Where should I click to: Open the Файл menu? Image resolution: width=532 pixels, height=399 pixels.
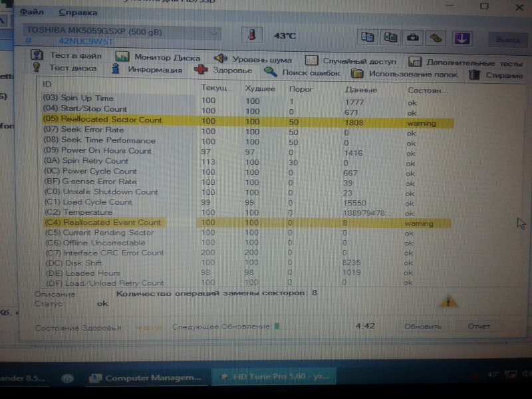(31, 12)
